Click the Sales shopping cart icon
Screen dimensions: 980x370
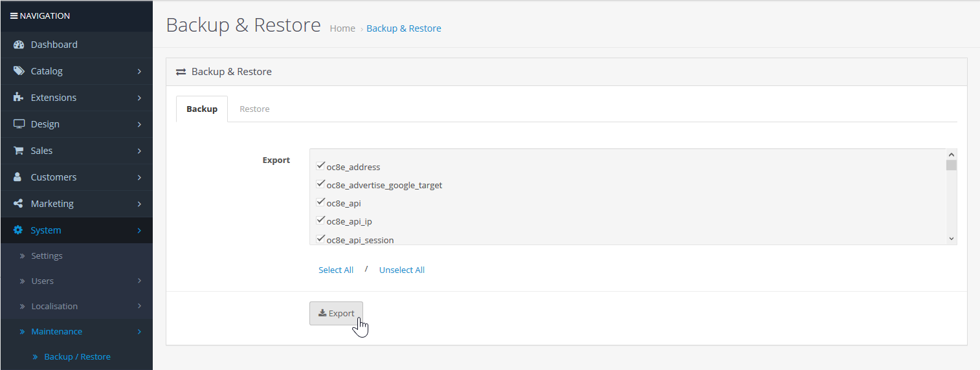(19, 151)
